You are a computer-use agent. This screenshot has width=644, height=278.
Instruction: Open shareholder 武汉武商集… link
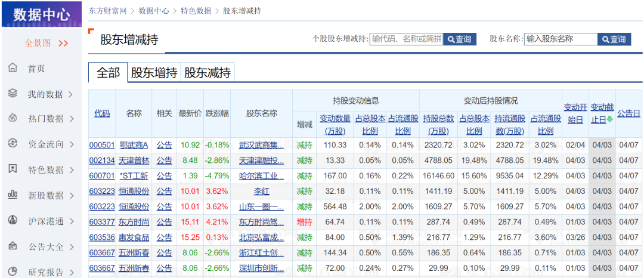(262, 145)
